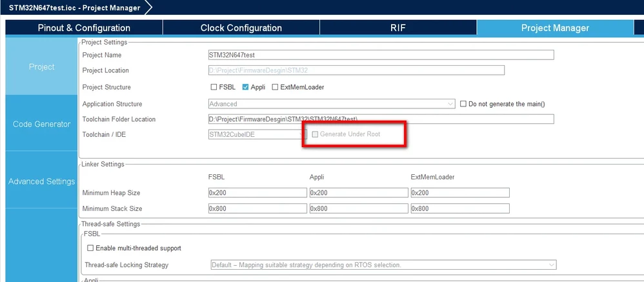Uncheck the Appli project structure checkbox
The height and width of the screenshot is (282, 644).
tap(245, 87)
